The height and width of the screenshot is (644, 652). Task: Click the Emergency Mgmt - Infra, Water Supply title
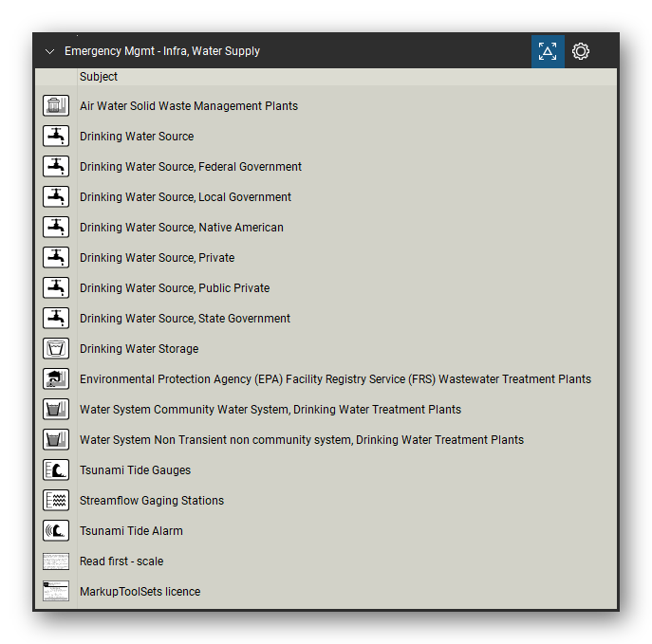pyautogui.click(x=162, y=51)
